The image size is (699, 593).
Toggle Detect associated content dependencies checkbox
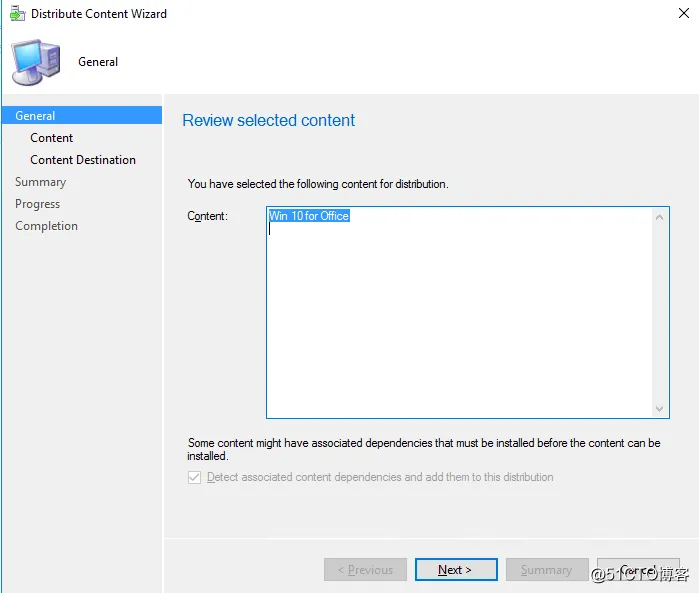click(x=194, y=477)
